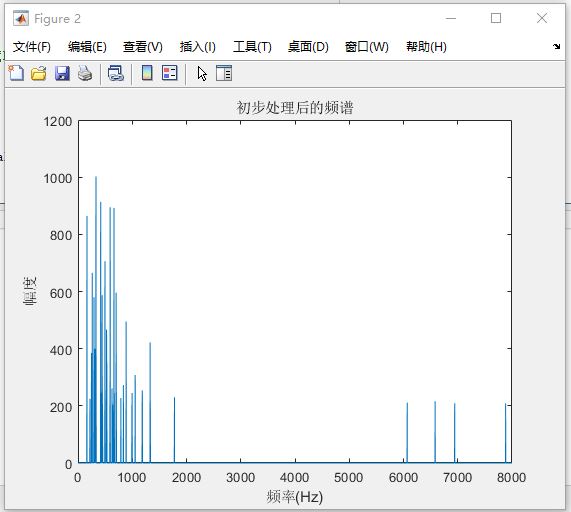Image resolution: width=571 pixels, height=512 pixels.
Task: Open a file using the folder icon
Action: pyautogui.click(x=39, y=73)
